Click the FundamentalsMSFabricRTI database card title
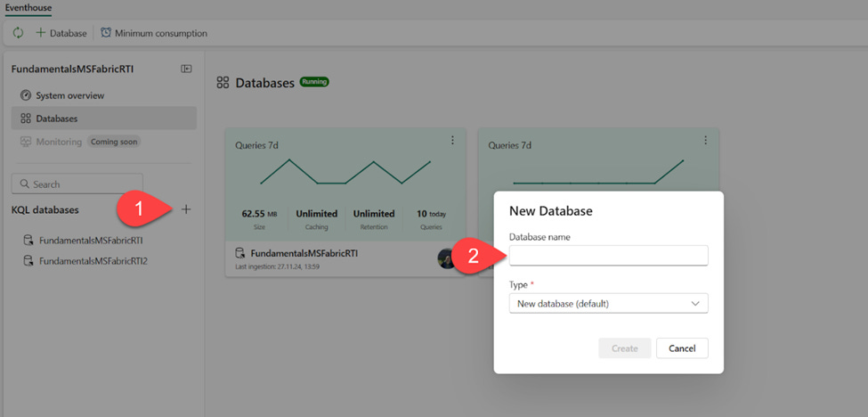 tap(304, 254)
